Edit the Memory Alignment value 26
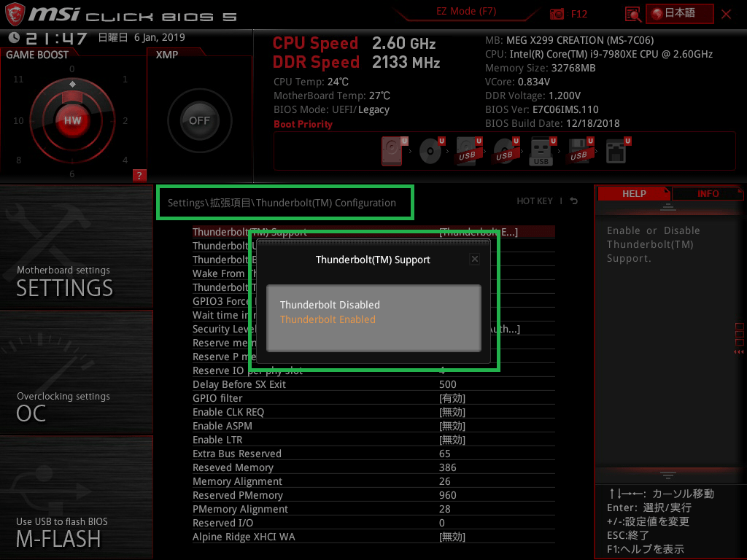Image resolution: width=747 pixels, height=560 pixels. pyautogui.click(x=445, y=481)
